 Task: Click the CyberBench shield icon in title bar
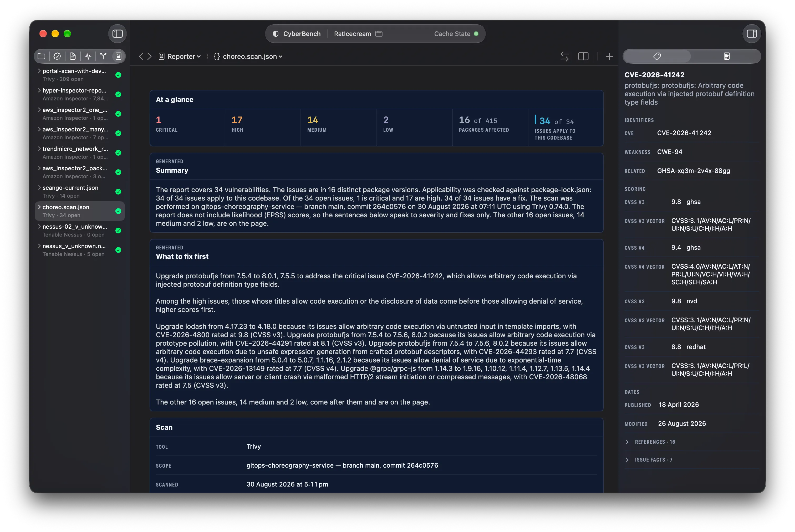(x=276, y=34)
